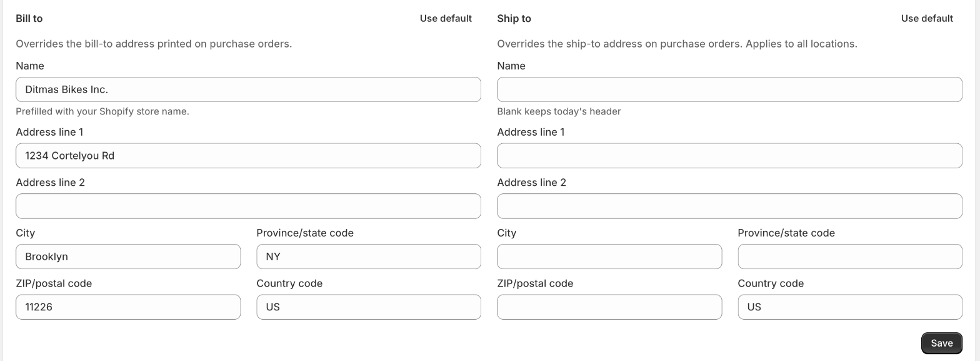Edit Bill to City field Brooklyn
980x361 pixels.
click(x=128, y=257)
